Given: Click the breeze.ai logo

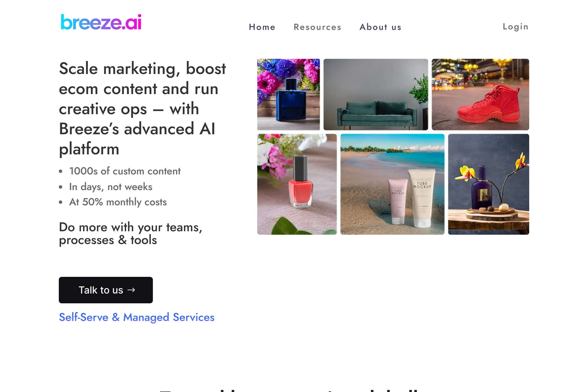Looking at the screenshot, I should 101,22.
